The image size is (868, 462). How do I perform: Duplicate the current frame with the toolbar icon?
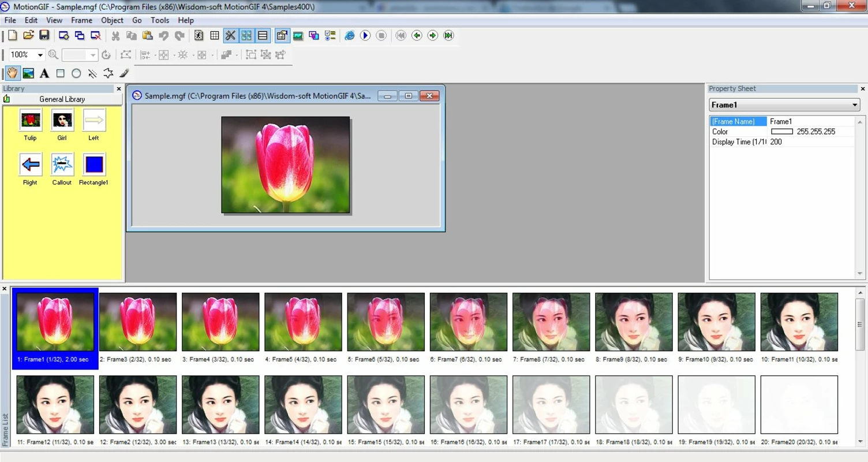[x=80, y=35]
